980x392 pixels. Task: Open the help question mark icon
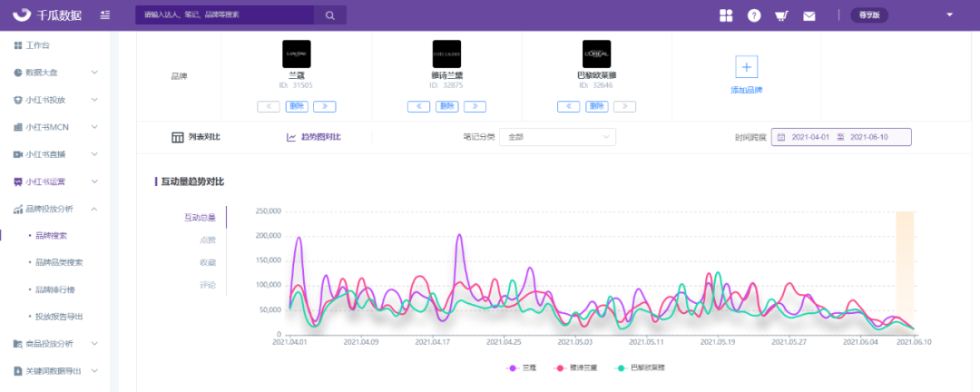(x=754, y=15)
